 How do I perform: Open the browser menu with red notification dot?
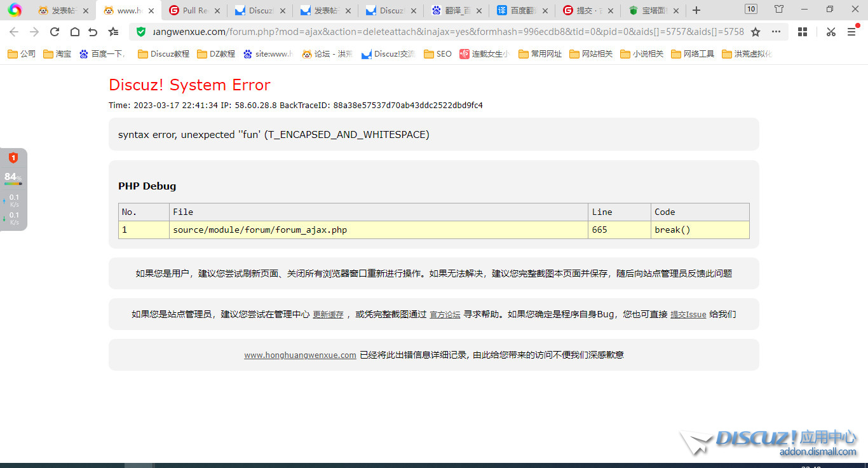click(x=852, y=32)
